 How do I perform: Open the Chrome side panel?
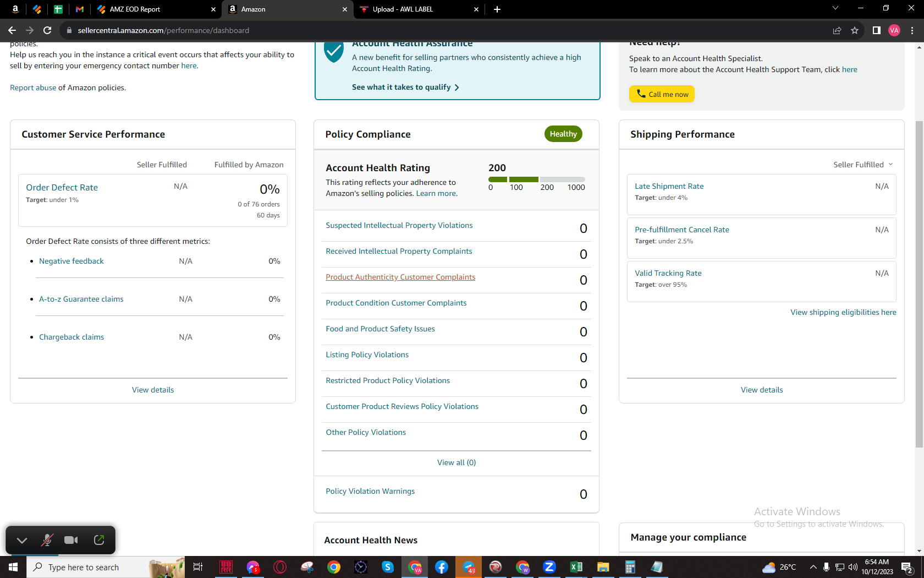[877, 30]
